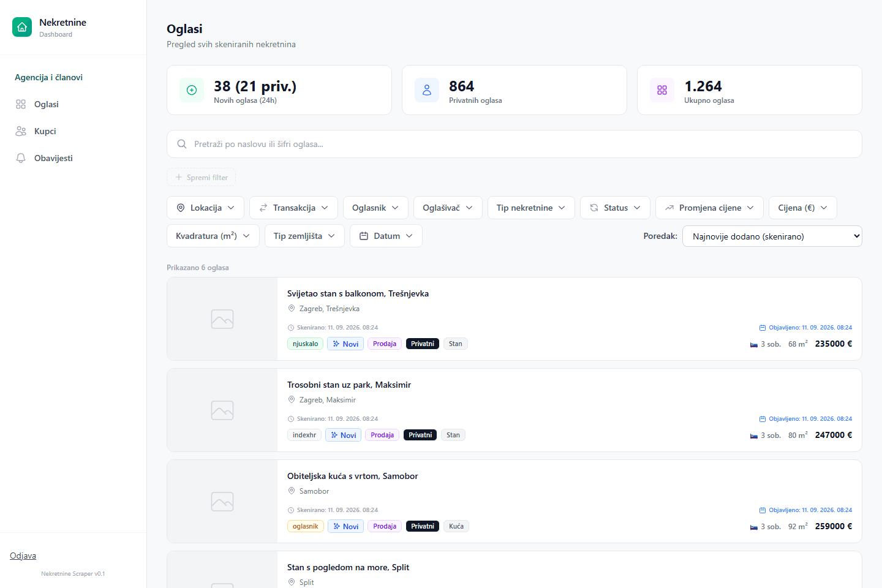Image resolution: width=882 pixels, height=588 pixels.
Task: Open listing Svijetao stan s balkonom, Trešnjevka
Action: (x=358, y=293)
